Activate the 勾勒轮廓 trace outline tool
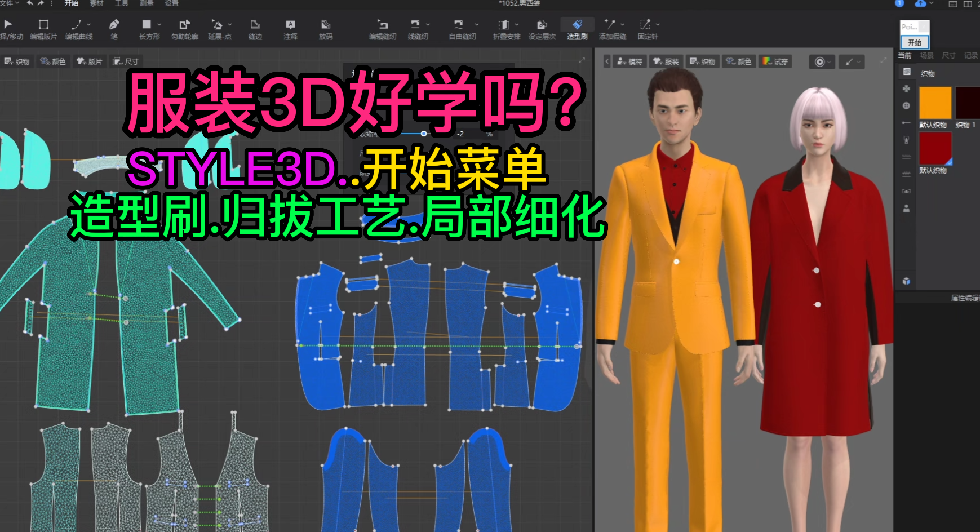 [x=185, y=29]
